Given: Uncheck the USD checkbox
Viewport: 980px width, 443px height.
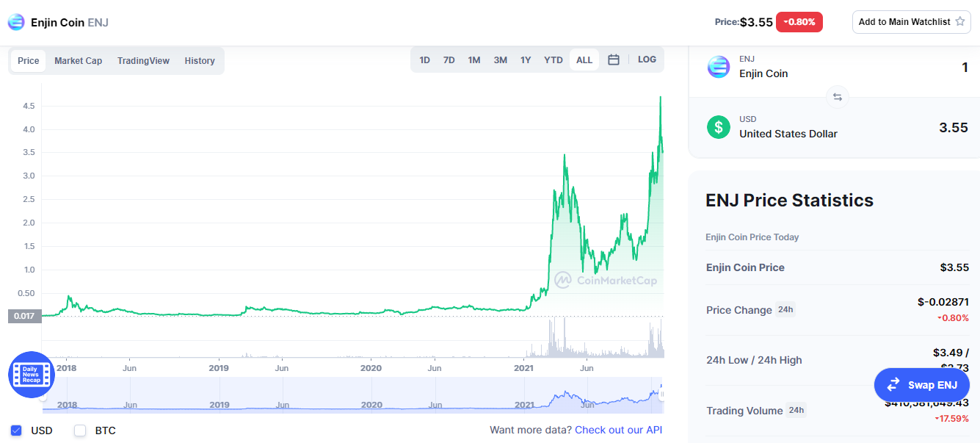Looking at the screenshot, I should (16, 431).
